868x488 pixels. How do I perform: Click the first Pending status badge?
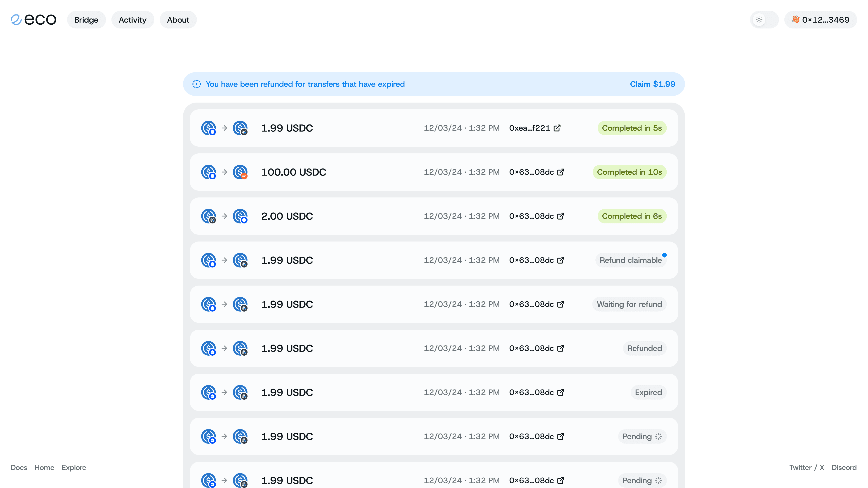pos(642,436)
